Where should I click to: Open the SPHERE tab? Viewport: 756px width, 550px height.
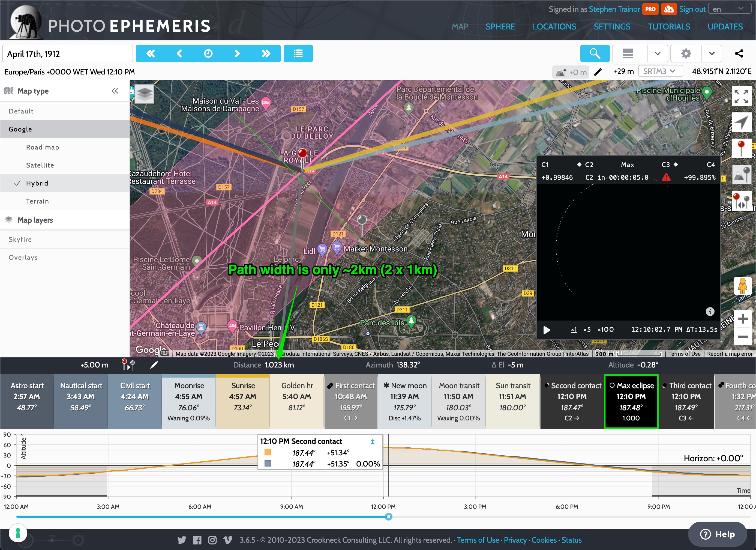pyautogui.click(x=500, y=27)
